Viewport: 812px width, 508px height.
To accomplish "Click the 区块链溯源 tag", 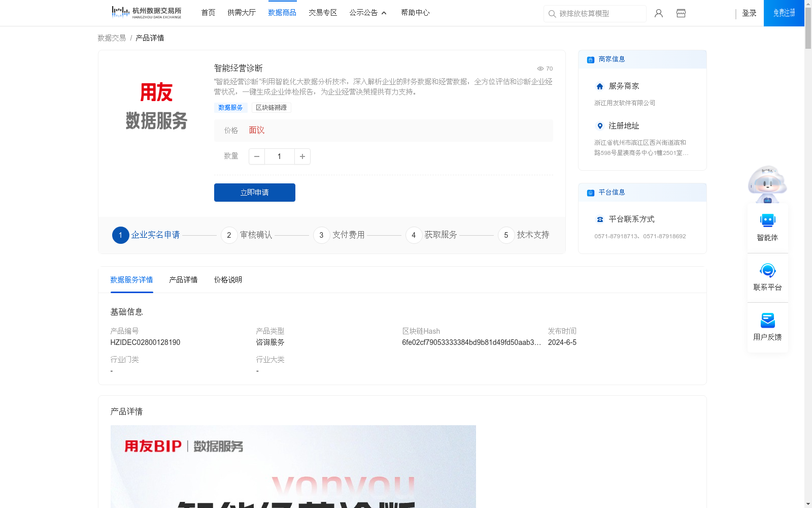I will tap(271, 108).
